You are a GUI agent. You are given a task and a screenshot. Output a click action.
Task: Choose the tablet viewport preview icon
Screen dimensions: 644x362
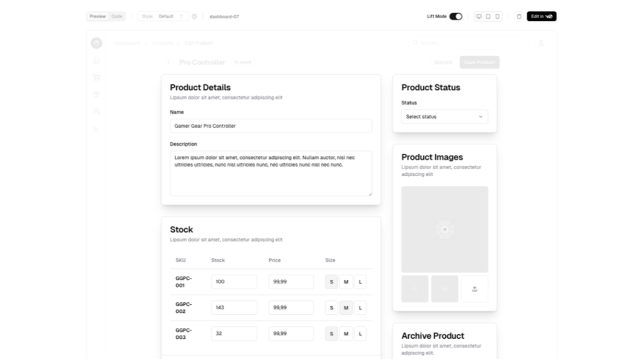coord(488,16)
